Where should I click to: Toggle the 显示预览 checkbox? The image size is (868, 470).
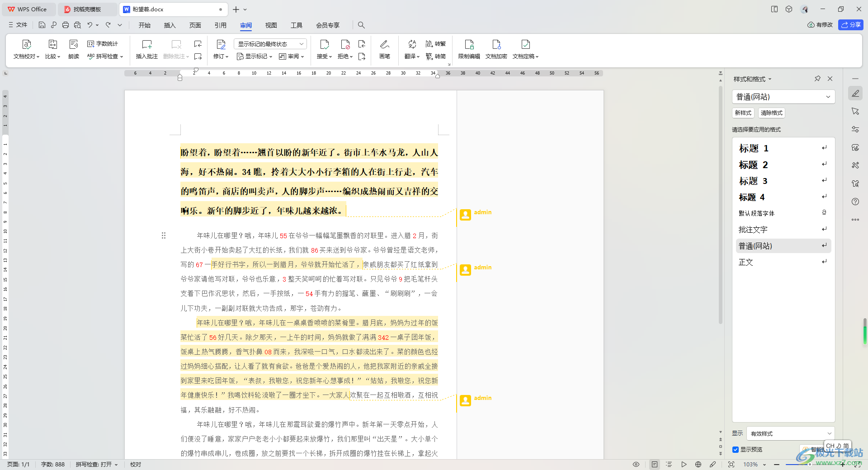tap(736, 450)
